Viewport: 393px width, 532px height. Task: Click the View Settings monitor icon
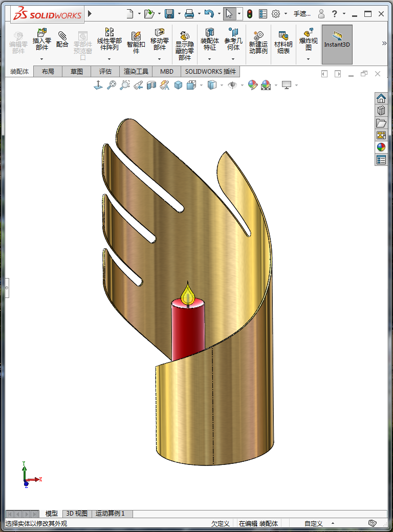tap(287, 85)
